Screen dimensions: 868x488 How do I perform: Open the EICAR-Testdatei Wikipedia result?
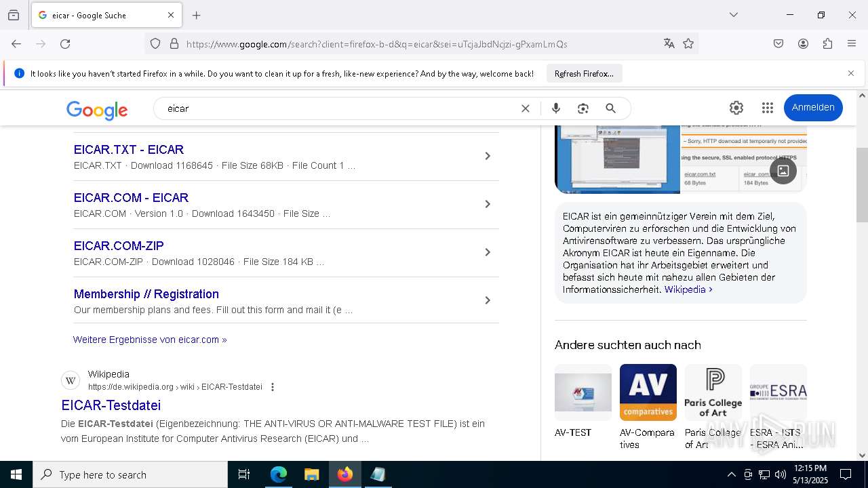111,405
